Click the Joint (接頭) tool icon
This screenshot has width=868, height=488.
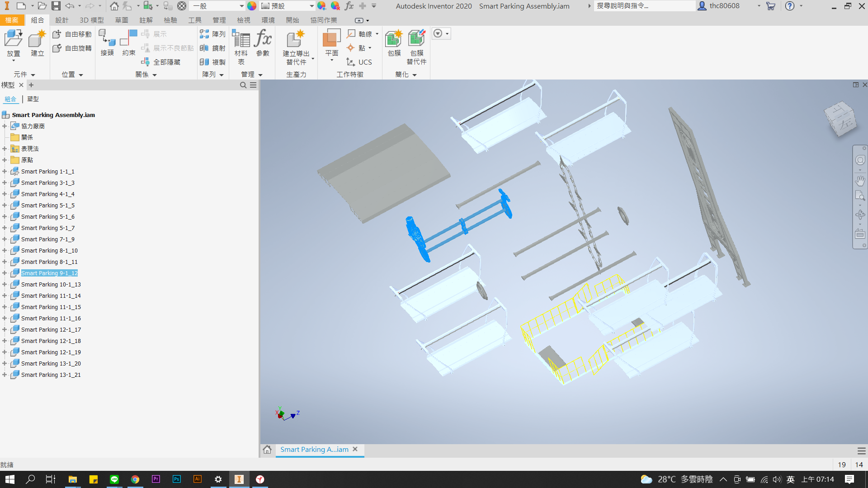(x=107, y=39)
